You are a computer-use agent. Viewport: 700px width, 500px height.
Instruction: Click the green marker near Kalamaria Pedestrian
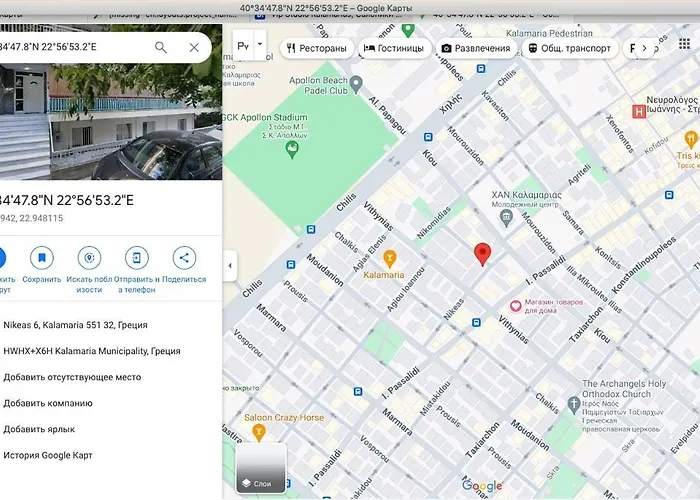point(408,30)
